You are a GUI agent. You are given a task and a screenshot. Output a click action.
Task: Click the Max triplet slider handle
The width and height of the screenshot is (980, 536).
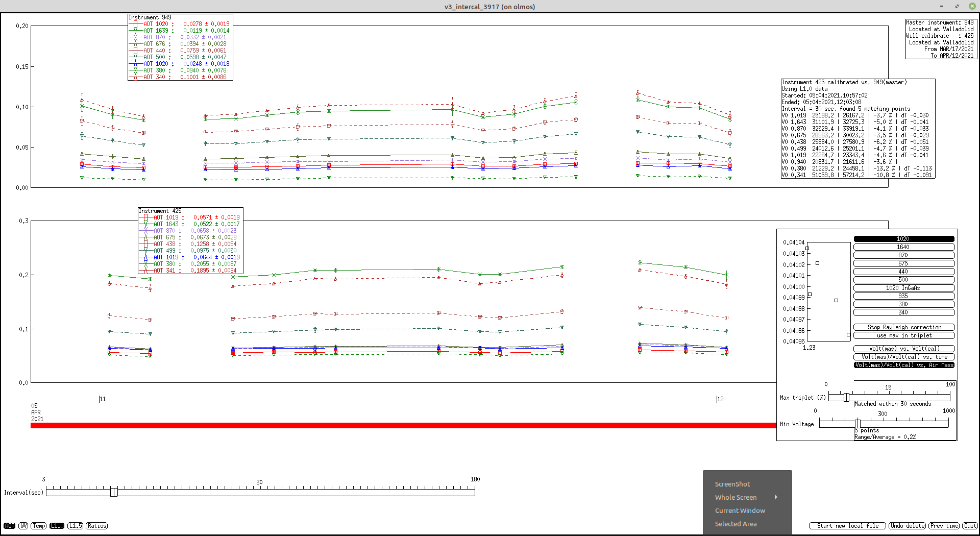coord(846,397)
